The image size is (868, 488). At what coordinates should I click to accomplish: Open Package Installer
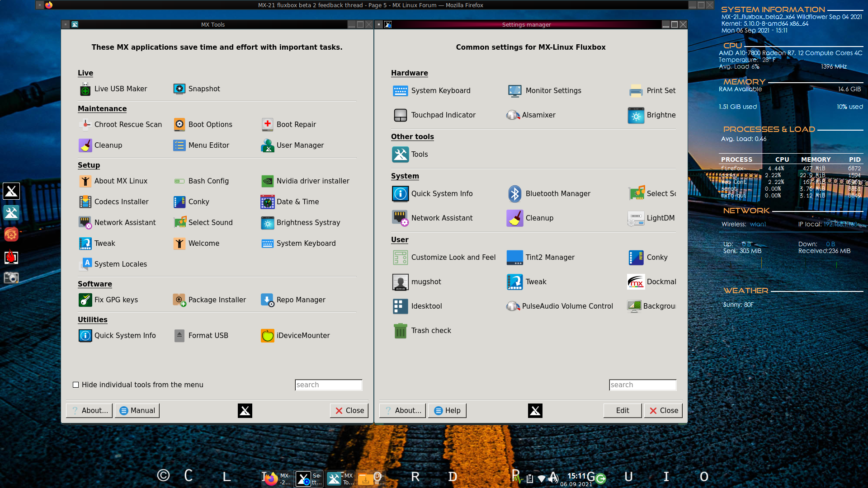tap(210, 300)
